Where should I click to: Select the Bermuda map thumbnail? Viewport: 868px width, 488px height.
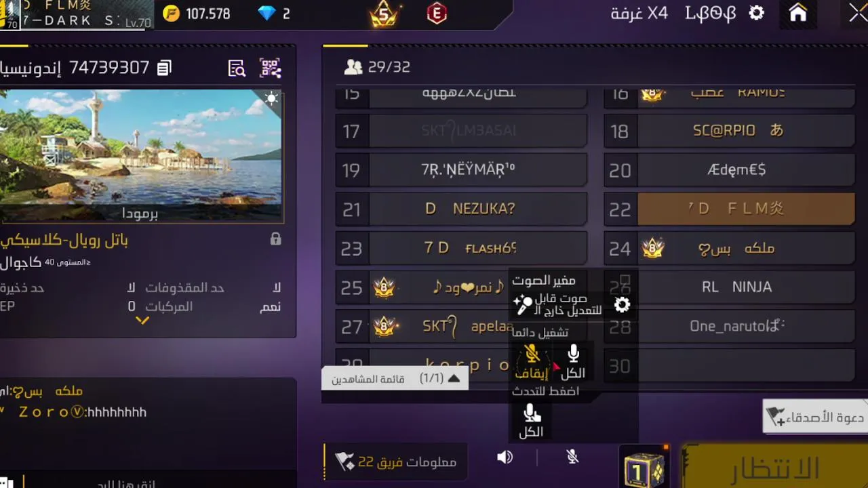coord(141,156)
